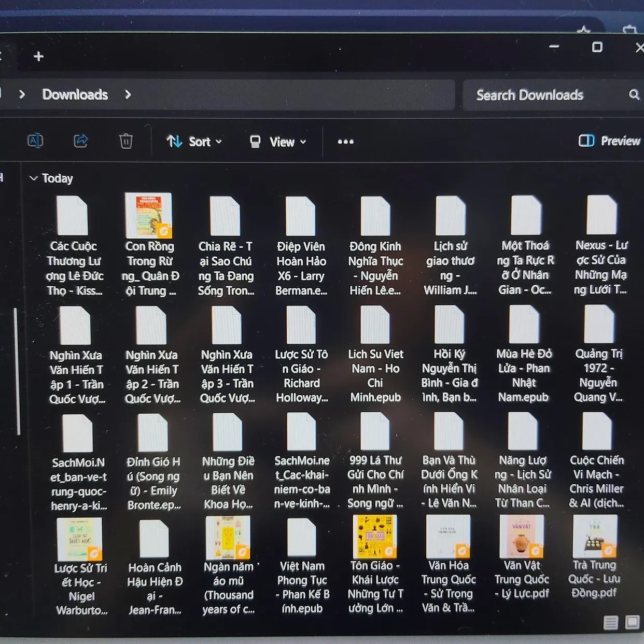Add a new tab with plus icon
The image size is (644, 644).
coord(38,56)
